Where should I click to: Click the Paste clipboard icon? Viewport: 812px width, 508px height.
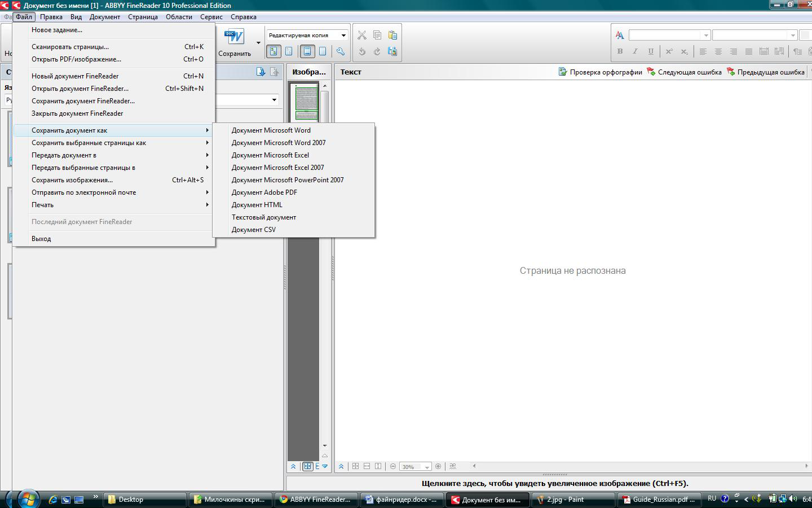[x=392, y=35]
